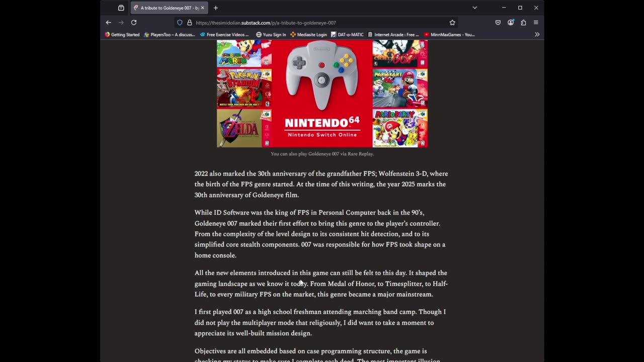The width and height of the screenshot is (644, 362).
Task: Open the PlayersToo bookmark
Action: pyautogui.click(x=169, y=35)
